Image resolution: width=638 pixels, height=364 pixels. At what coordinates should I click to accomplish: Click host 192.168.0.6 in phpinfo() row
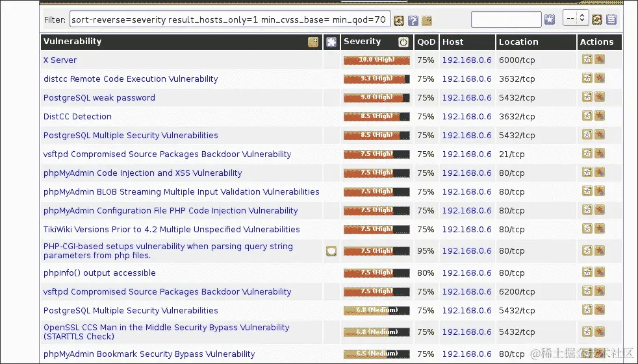[x=466, y=273]
